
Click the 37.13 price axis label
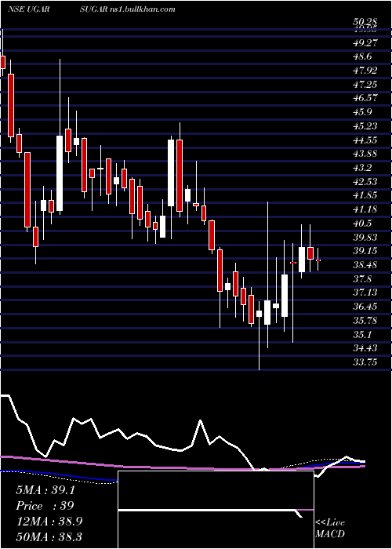click(x=366, y=293)
